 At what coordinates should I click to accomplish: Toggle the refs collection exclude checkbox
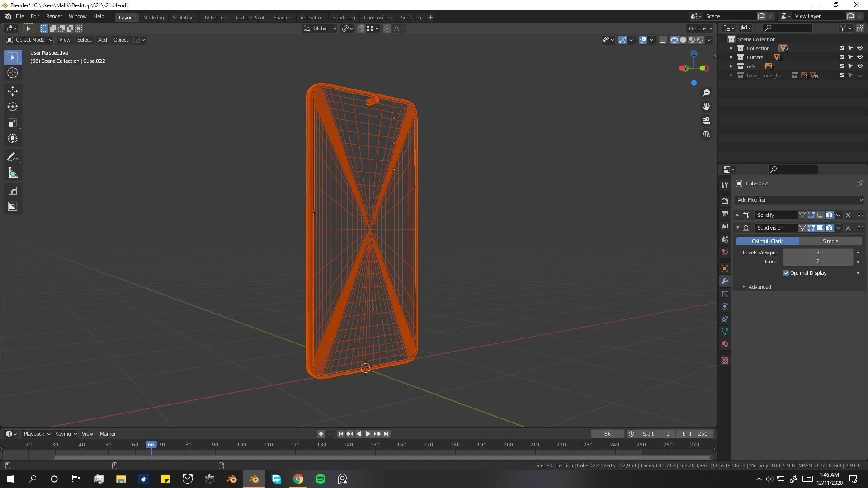pyautogui.click(x=841, y=66)
